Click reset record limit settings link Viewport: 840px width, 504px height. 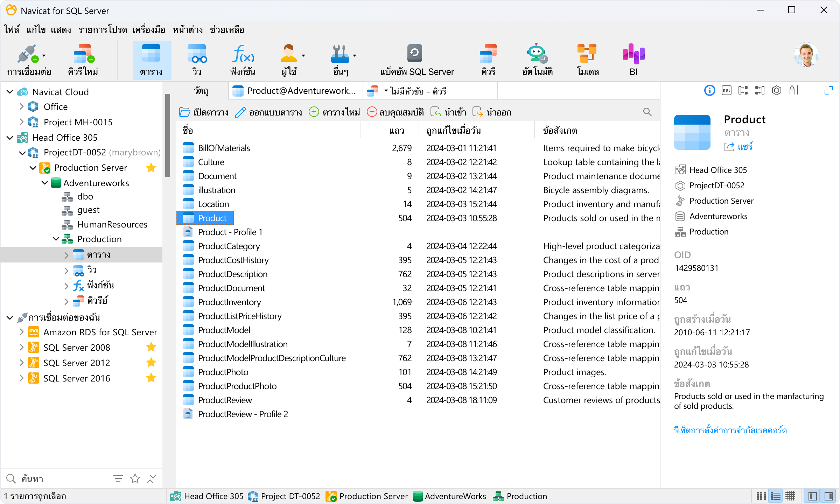[x=730, y=430]
